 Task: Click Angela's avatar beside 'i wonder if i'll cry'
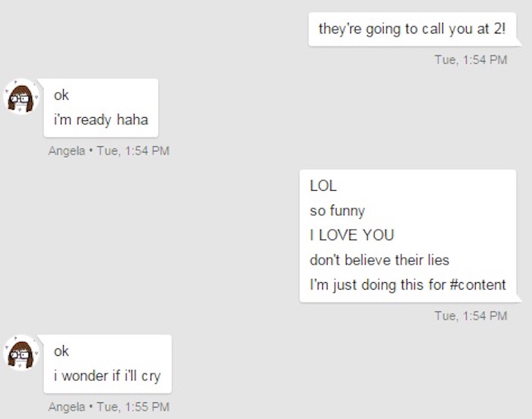click(21, 353)
